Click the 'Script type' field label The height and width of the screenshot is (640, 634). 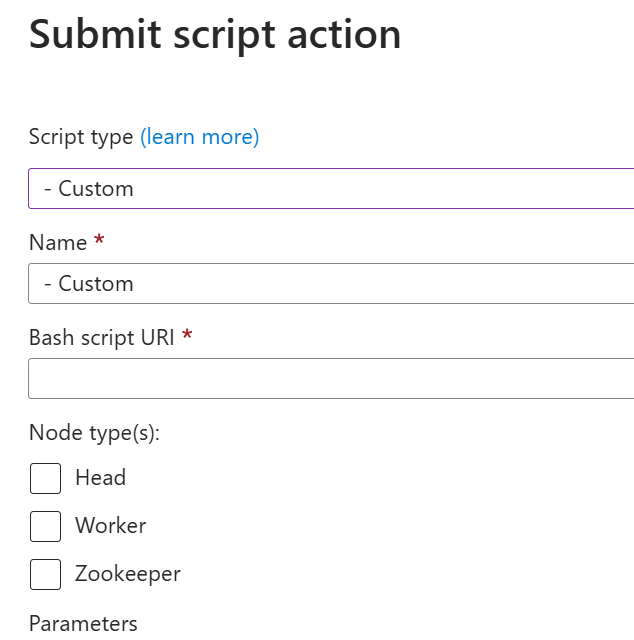pyautogui.click(x=81, y=137)
